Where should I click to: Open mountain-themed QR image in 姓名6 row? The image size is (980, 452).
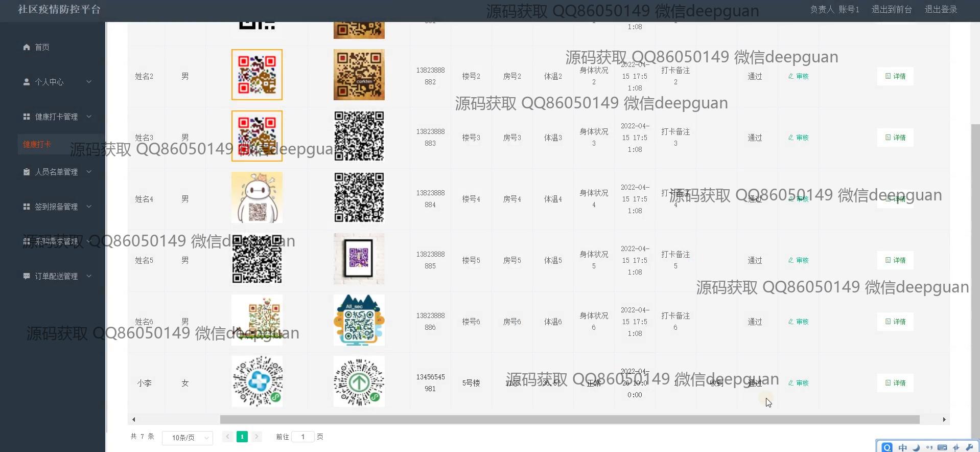tap(359, 320)
